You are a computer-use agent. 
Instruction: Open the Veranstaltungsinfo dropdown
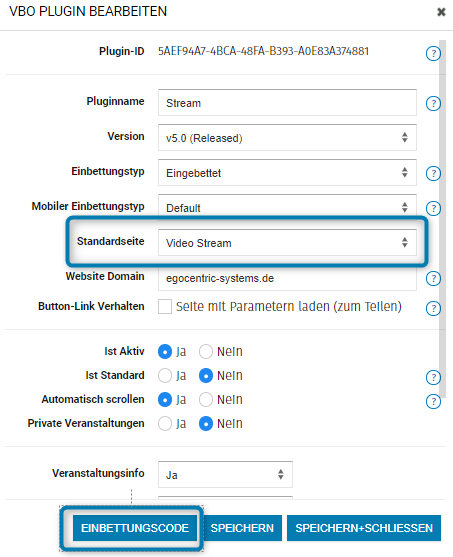(225, 475)
